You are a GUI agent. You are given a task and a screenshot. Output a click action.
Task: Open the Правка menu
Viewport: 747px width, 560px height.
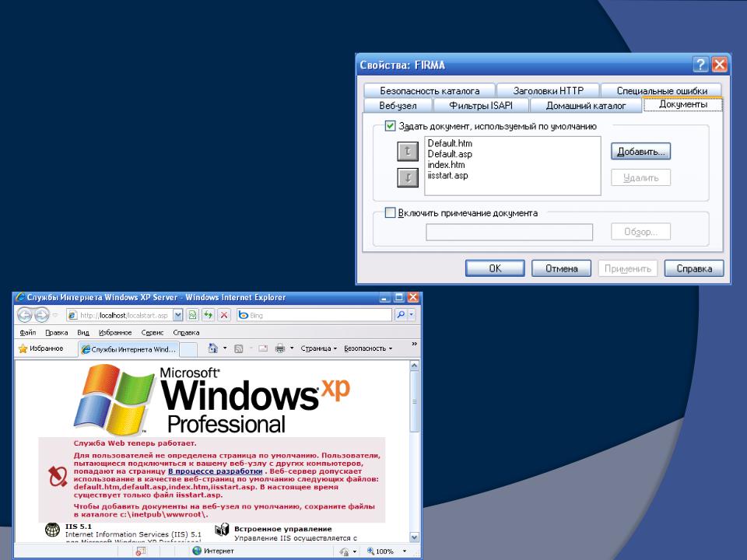coord(57,332)
